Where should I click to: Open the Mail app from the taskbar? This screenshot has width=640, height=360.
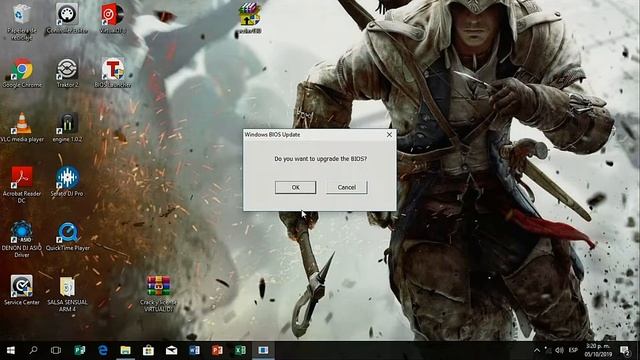click(x=171, y=350)
